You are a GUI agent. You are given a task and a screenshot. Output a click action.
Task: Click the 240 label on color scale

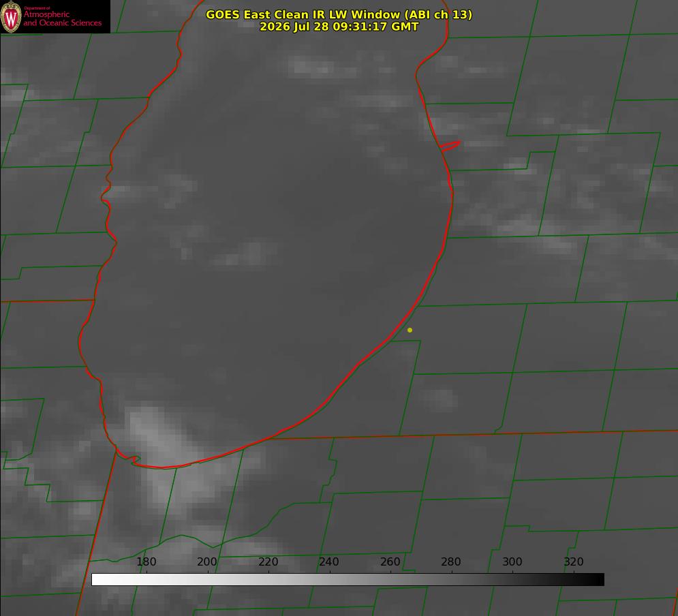329,561
